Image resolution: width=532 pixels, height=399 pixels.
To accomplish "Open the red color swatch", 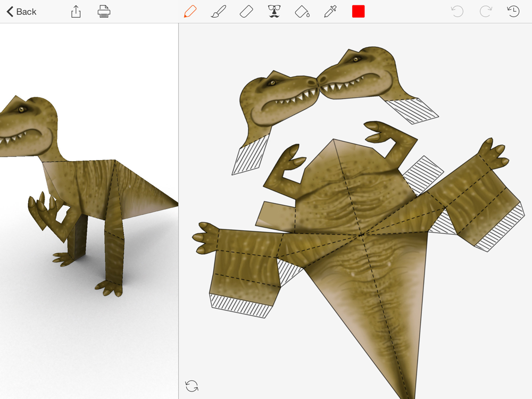I will [358, 12].
